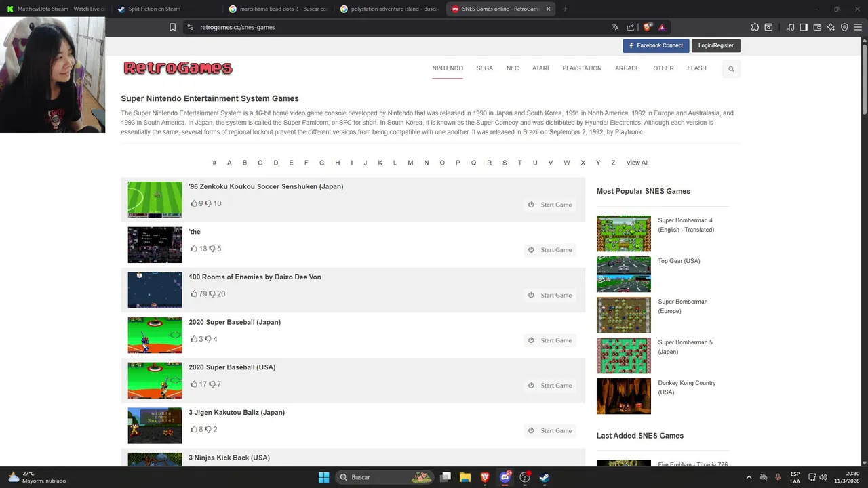
Task: Open the FLASH menu
Action: pyautogui.click(x=696, y=68)
